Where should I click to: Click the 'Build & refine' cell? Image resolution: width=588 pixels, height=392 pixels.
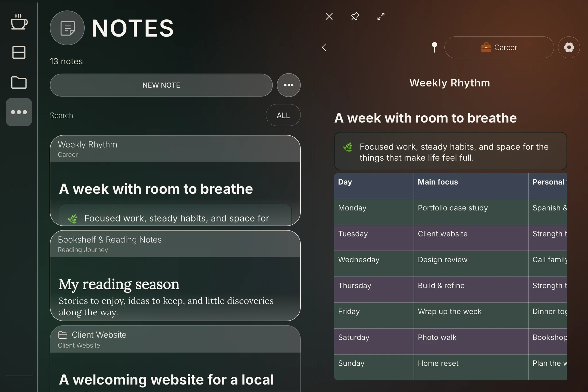[x=471, y=290]
